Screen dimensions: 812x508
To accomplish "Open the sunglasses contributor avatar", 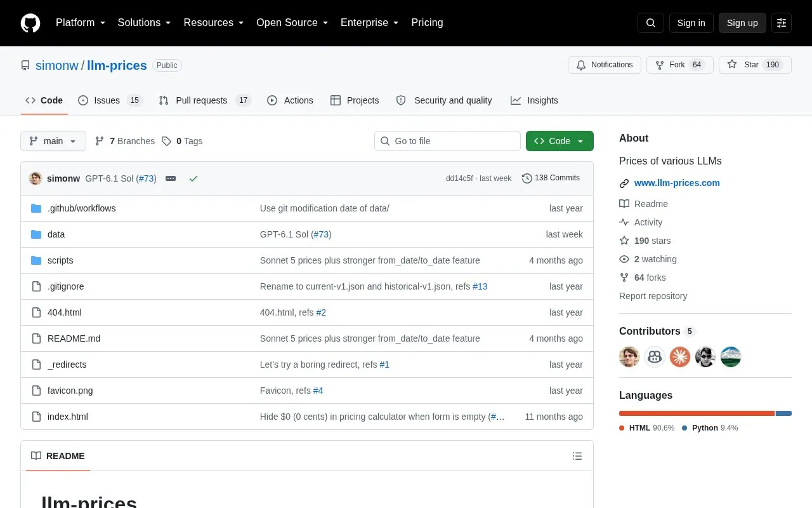I will [x=705, y=357].
